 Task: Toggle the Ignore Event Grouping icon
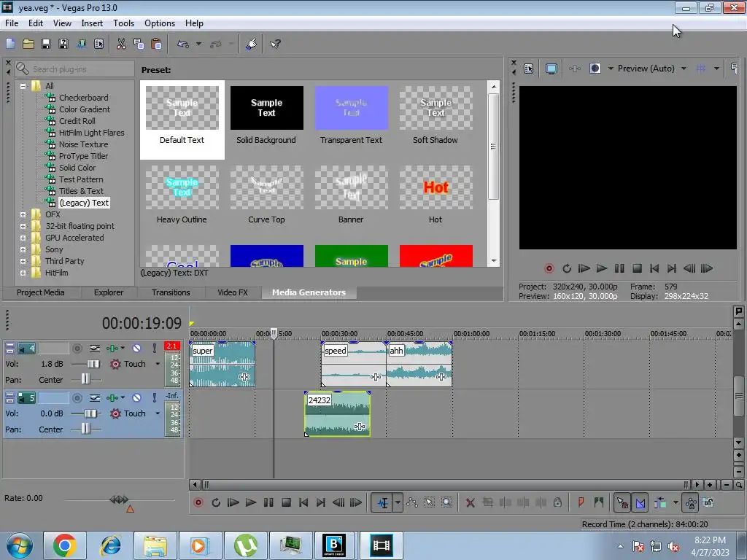708,502
